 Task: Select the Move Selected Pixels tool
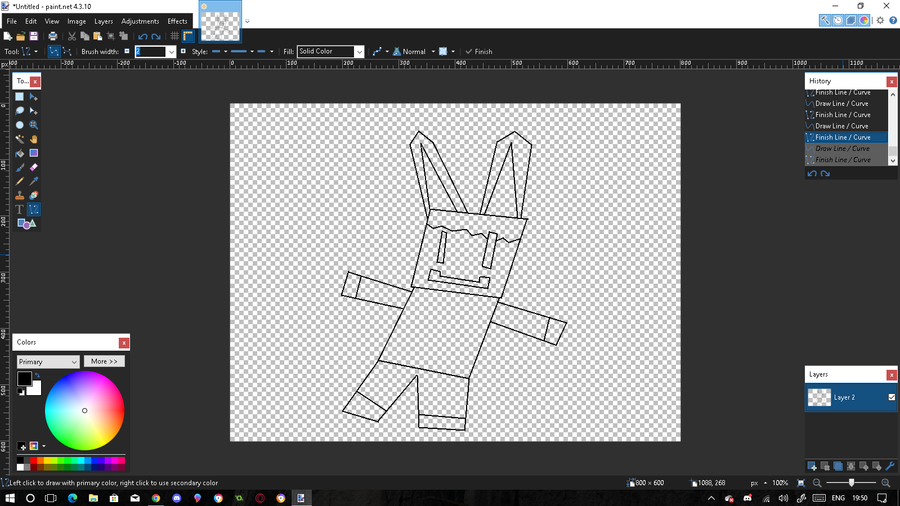pos(34,97)
